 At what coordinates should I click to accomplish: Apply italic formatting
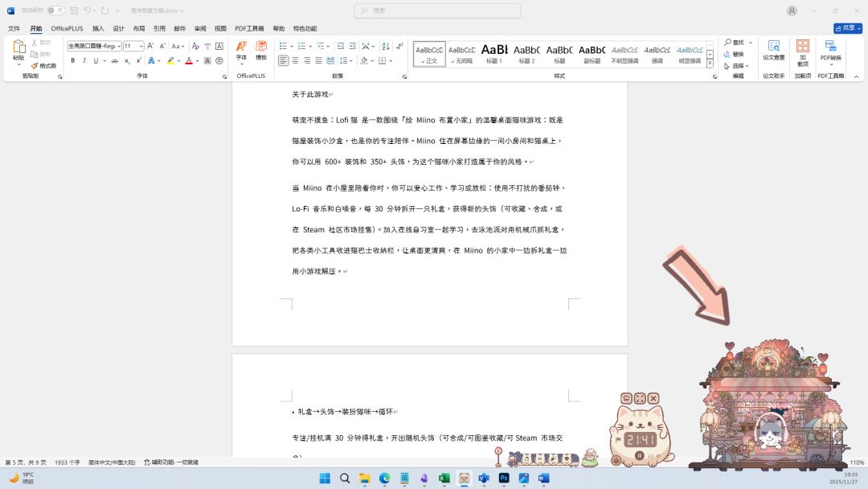84,60
